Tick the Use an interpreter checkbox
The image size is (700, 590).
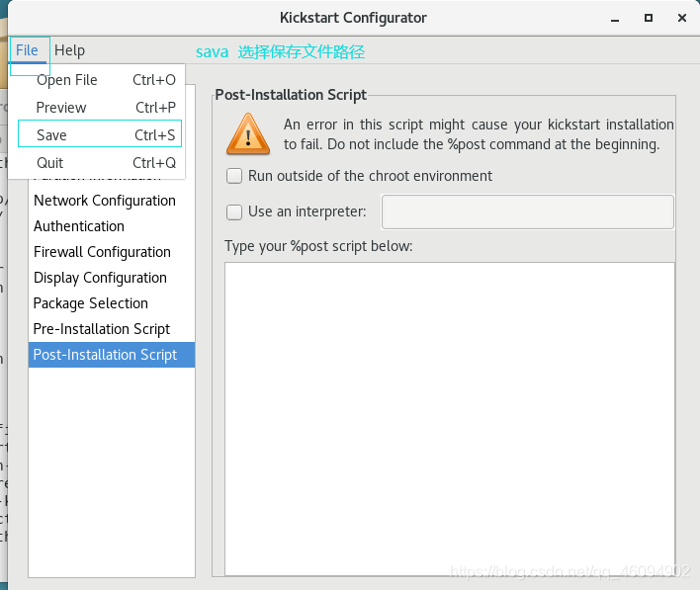(x=234, y=212)
